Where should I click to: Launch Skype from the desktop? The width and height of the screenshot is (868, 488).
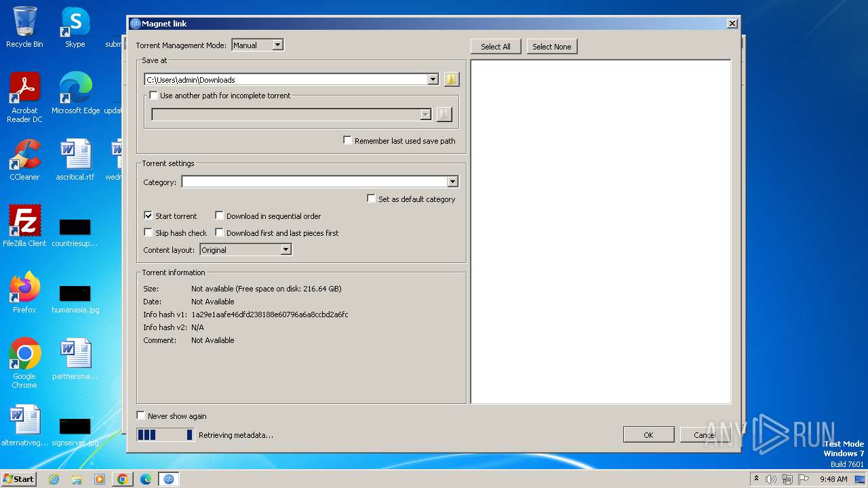click(x=75, y=27)
